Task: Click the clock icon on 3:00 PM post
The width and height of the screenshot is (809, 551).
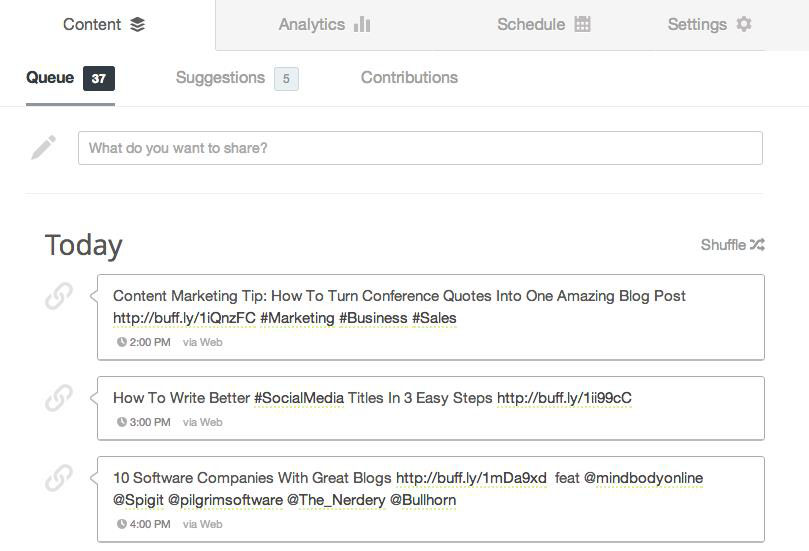Action: coord(122,422)
